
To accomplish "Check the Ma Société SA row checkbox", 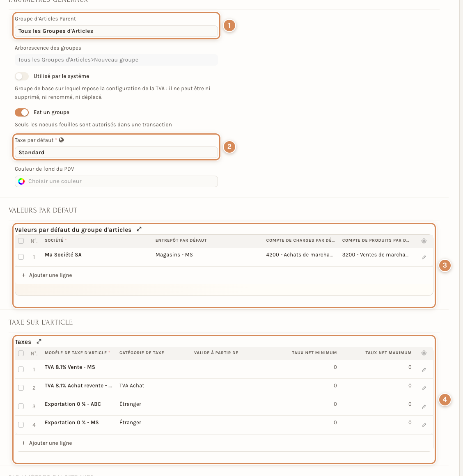I will (x=21, y=257).
